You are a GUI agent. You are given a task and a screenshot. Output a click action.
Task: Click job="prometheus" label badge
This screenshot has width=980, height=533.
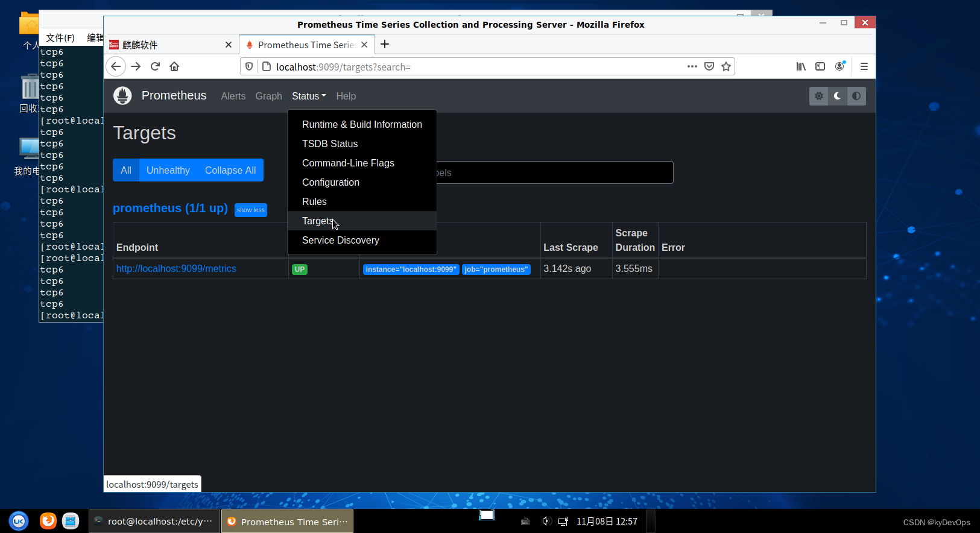(496, 270)
